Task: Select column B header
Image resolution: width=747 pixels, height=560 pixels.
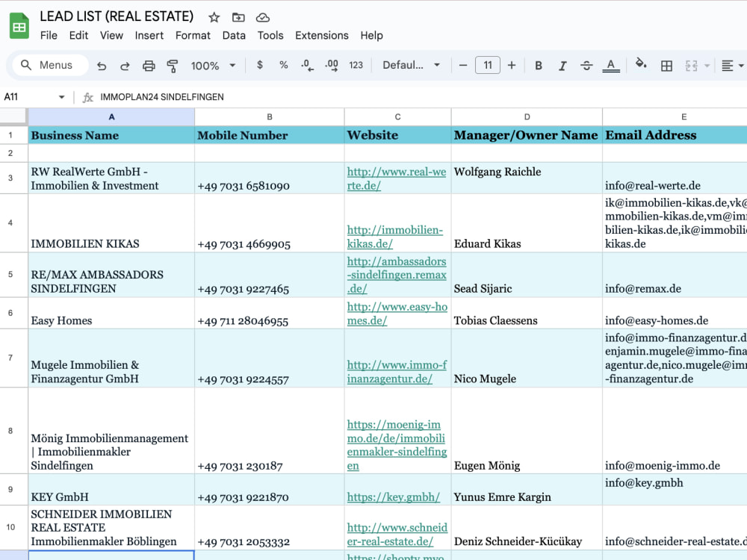Action: click(270, 117)
